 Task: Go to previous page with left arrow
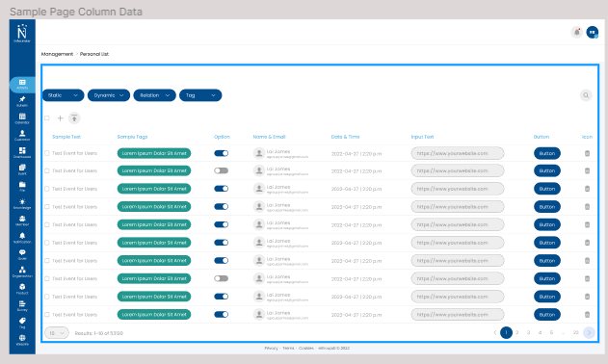(x=494, y=332)
